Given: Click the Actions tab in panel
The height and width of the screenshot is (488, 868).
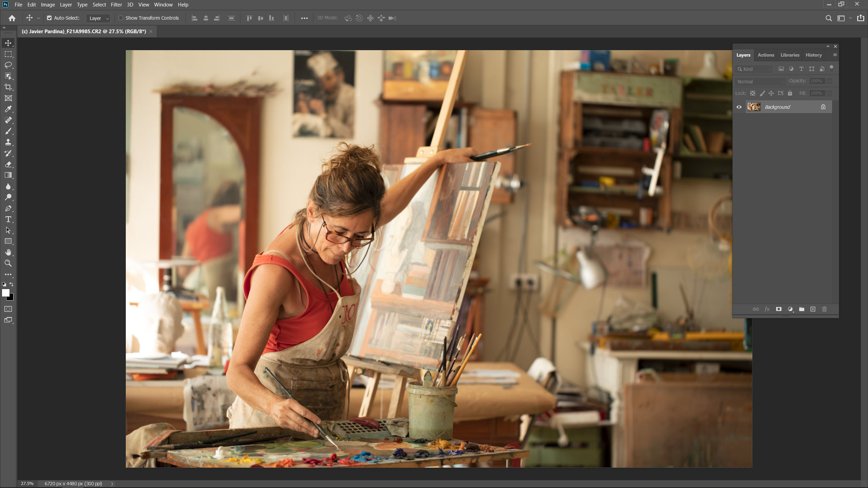Looking at the screenshot, I should [766, 55].
